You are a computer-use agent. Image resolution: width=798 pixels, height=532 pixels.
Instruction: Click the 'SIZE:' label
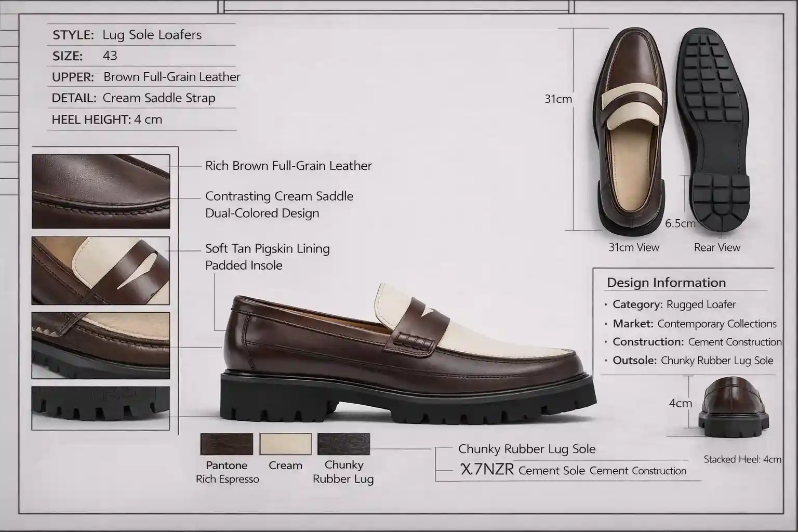click(68, 56)
